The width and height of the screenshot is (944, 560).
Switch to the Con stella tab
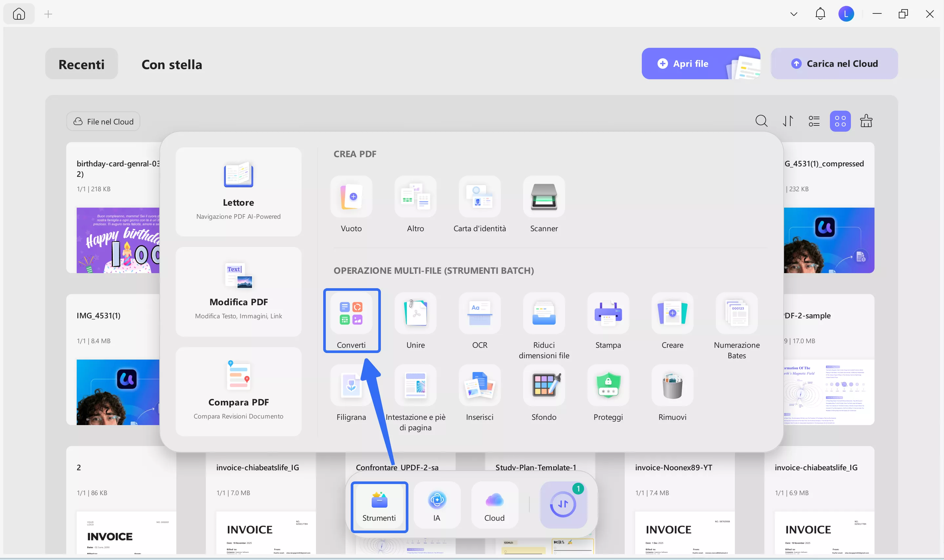coord(171,64)
